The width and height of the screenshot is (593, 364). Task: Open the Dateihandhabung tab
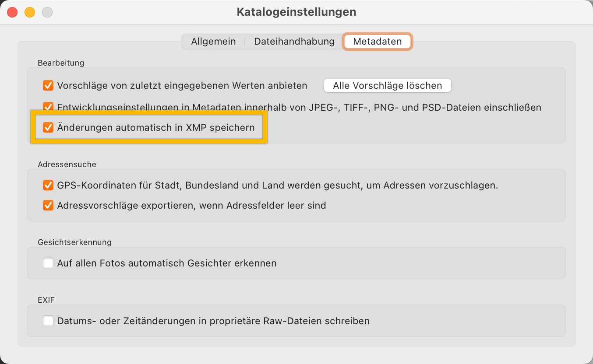tap(294, 42)
